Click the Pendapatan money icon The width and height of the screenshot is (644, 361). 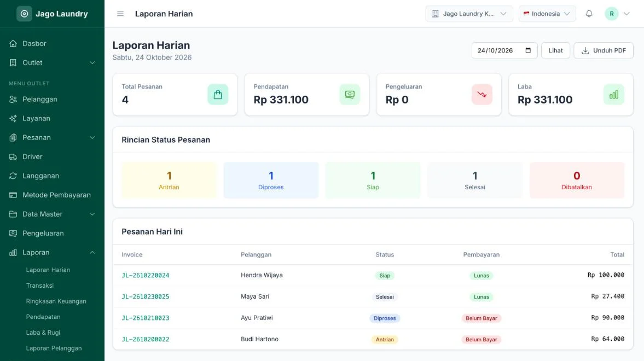(350, 95)
